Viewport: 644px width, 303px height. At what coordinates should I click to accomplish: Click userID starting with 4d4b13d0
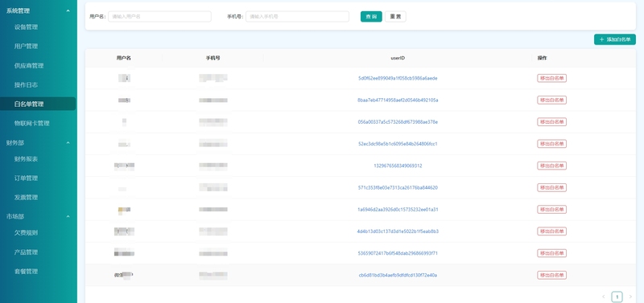(398, 231)
